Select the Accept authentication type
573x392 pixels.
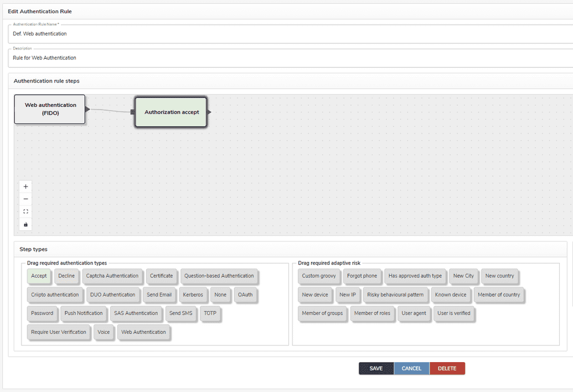click(x=39, y=276)
